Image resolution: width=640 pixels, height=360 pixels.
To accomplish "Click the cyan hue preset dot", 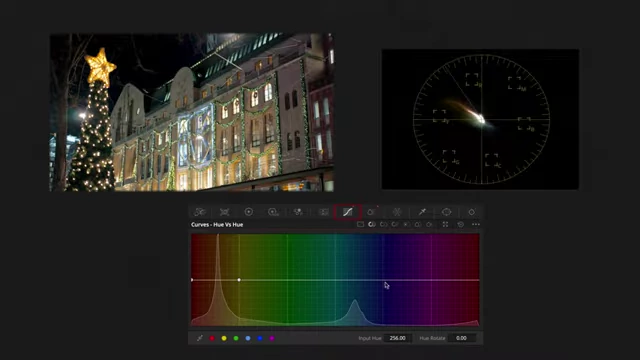I will tap(248, 338).
